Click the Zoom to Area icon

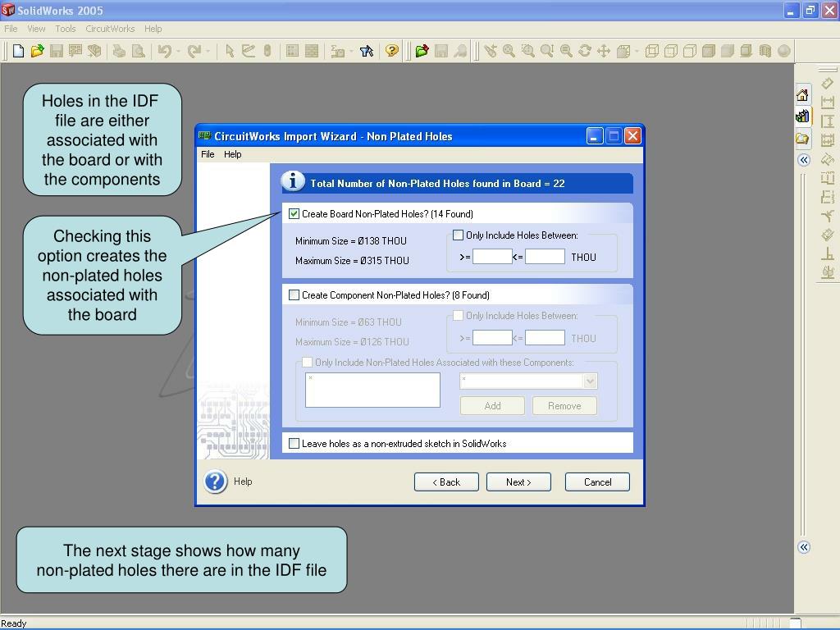[x=527, y=51]
